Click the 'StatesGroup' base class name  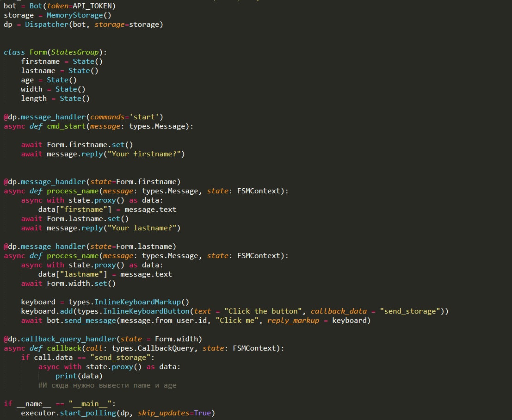(x=75, y=52)
